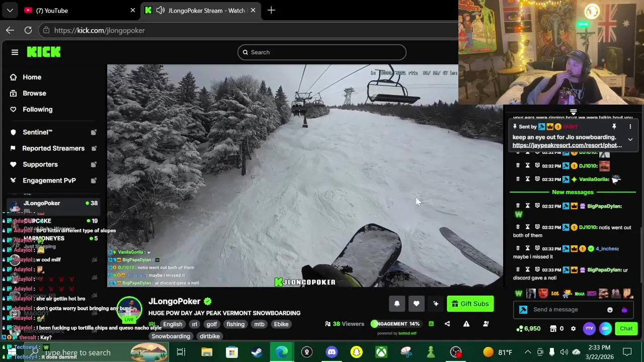This screenshot has width=644, height=362.
Task: Open the emoji picker in chat
Action: tap(610, 310)
